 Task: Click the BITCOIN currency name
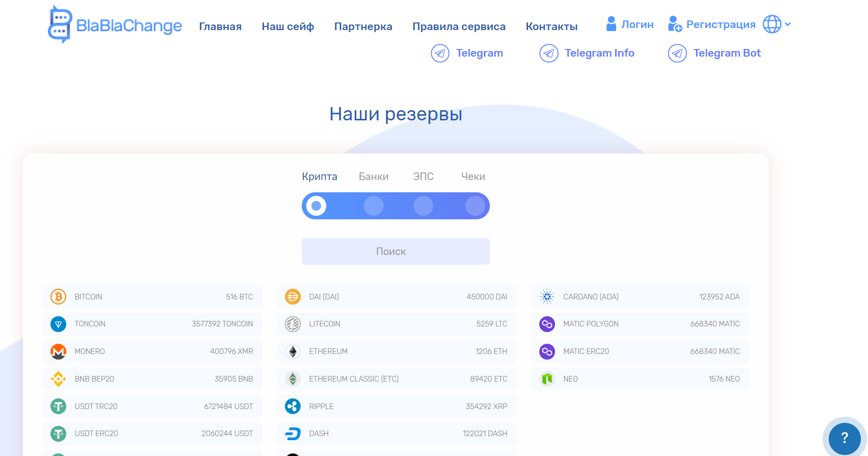pyautogui.click(x=89, y=297)
